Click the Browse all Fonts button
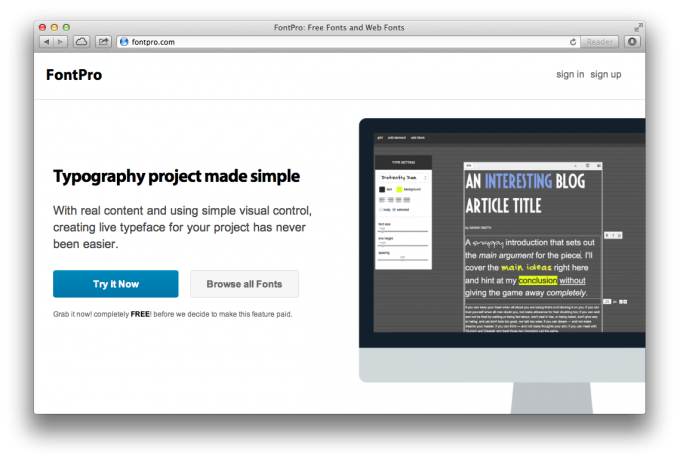 tap(244, 284)
